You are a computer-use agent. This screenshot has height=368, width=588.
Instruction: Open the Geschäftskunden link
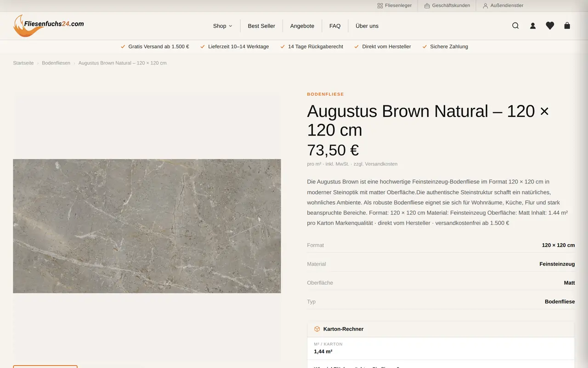point(447,6)
